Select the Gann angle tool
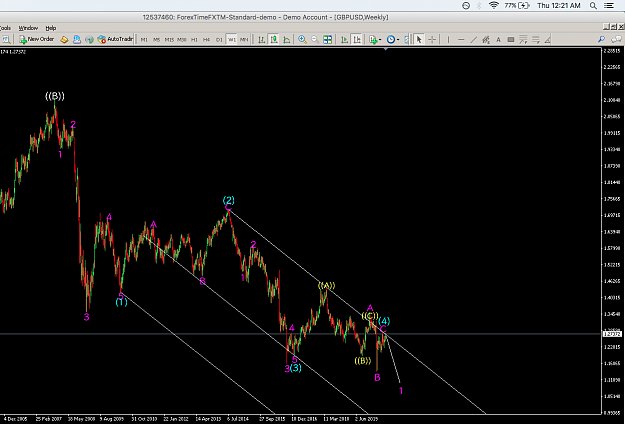 tap(548, 39)
